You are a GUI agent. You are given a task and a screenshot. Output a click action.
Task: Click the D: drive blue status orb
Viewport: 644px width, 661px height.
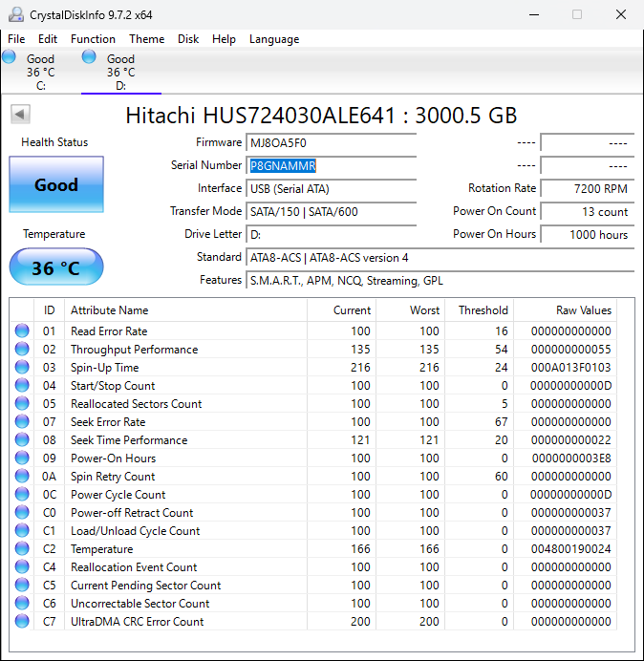point(89,56)
